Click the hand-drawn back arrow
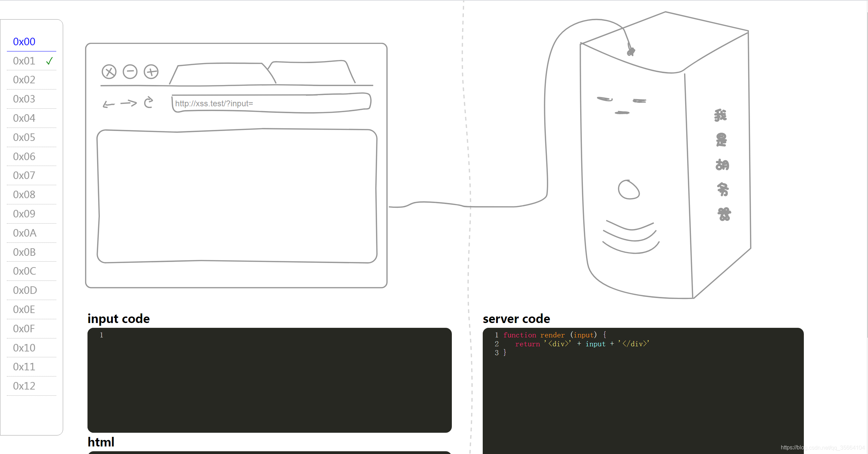The image size is (868, 454). (109, 104)
